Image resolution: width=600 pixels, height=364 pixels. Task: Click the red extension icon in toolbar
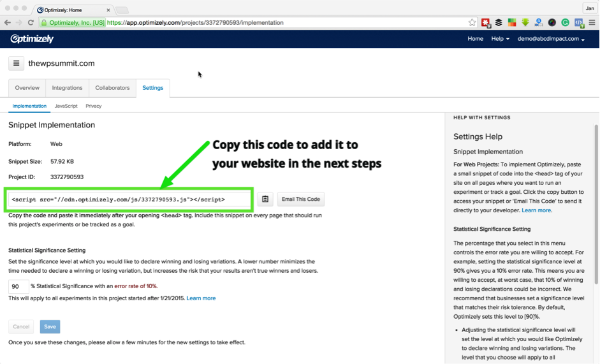point(486,23)
